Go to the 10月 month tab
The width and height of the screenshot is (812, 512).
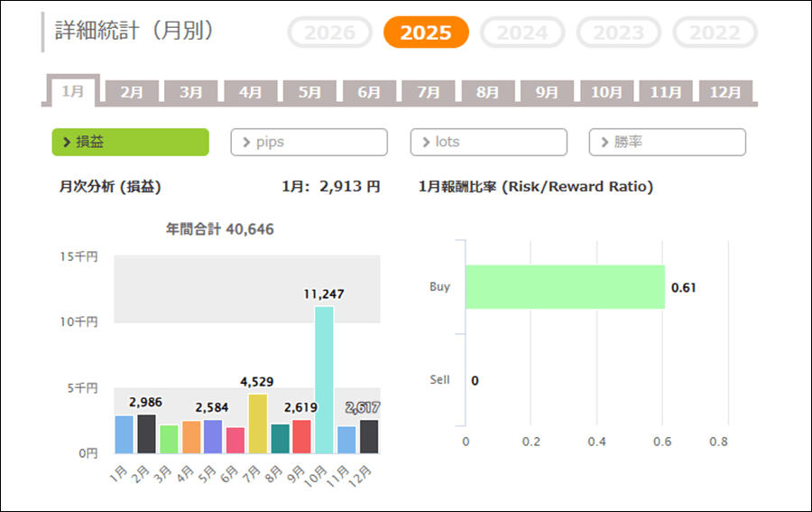606,92
